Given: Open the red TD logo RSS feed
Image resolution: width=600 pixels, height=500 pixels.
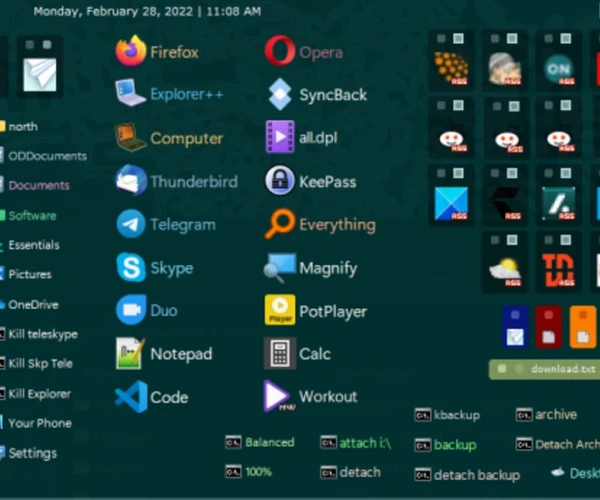Looking at the screenshot, I should click(559, 270).
